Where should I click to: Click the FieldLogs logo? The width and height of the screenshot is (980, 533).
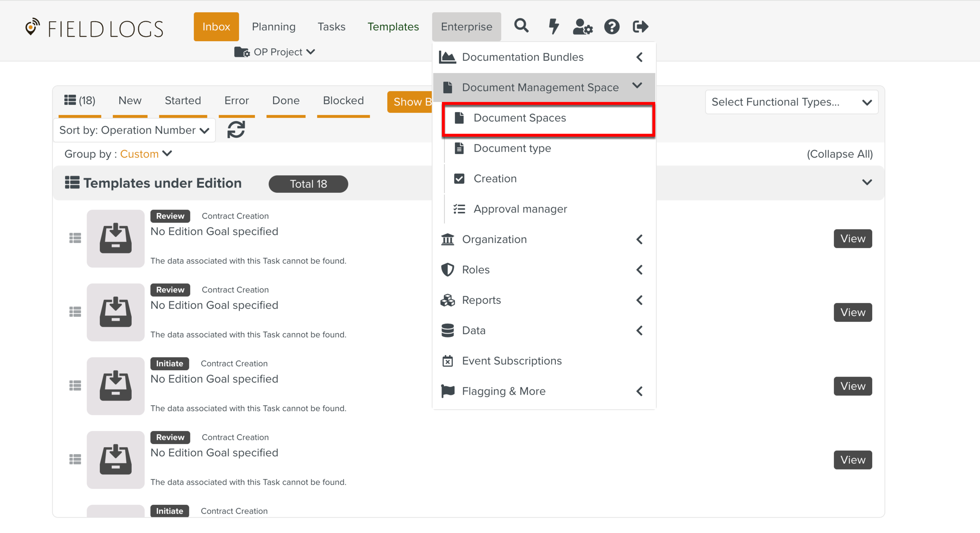click(x=94, y=28)
